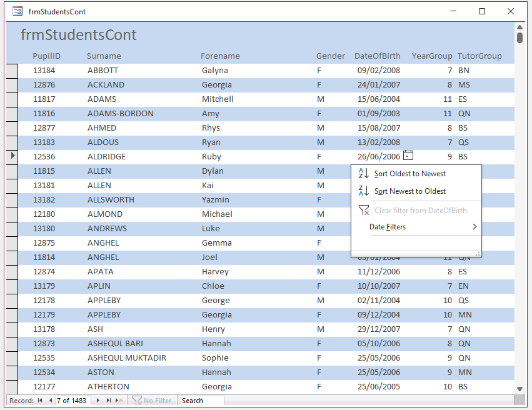Click PupilID cell 13184
Image resolution: width=532 pixels, height=410 pixels.
pyautogui.click(x=44, y=71)
